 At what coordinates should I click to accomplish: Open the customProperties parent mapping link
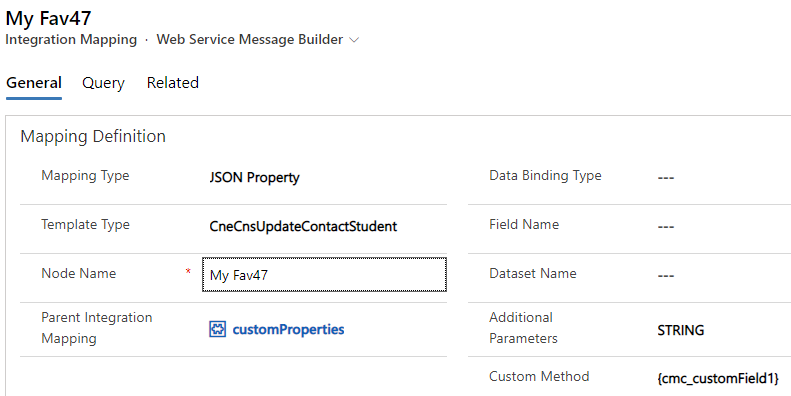(x=288, y=329)
